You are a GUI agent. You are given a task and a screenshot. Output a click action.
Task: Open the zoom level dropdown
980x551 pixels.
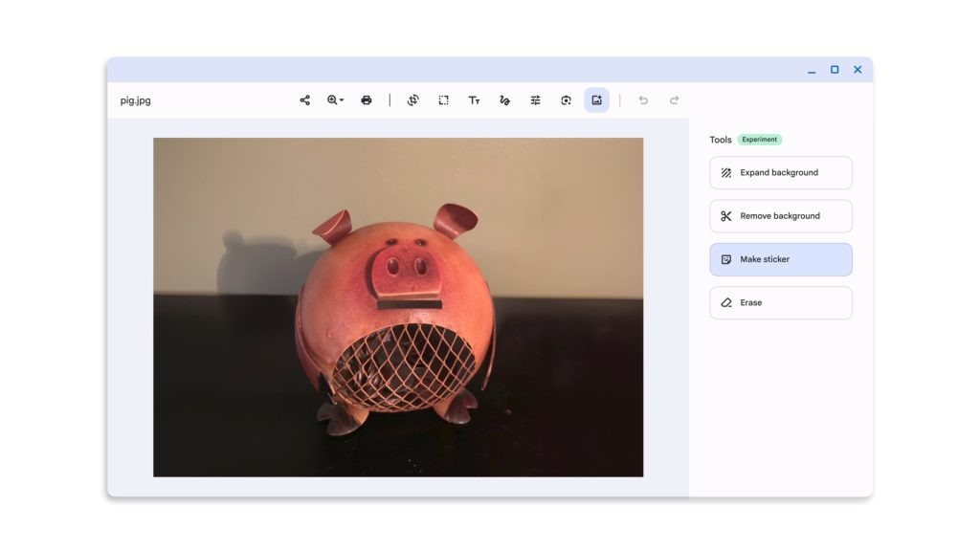336,100
